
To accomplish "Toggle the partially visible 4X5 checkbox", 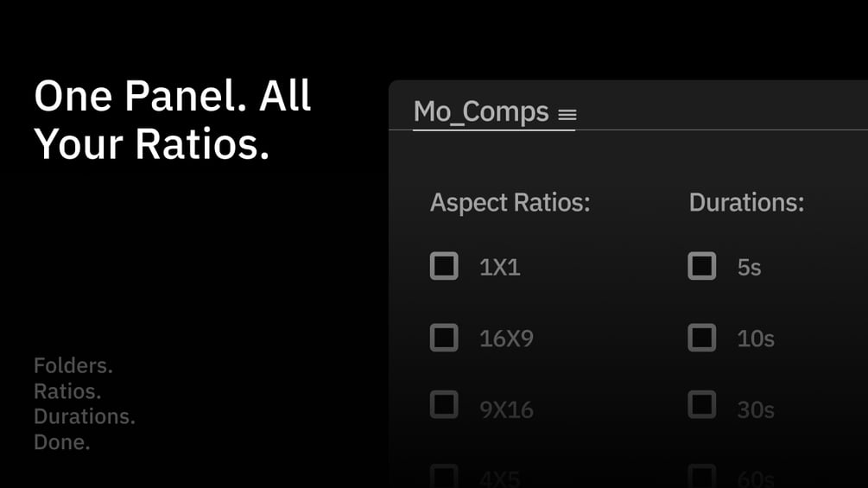I will [x=444, y=476].
